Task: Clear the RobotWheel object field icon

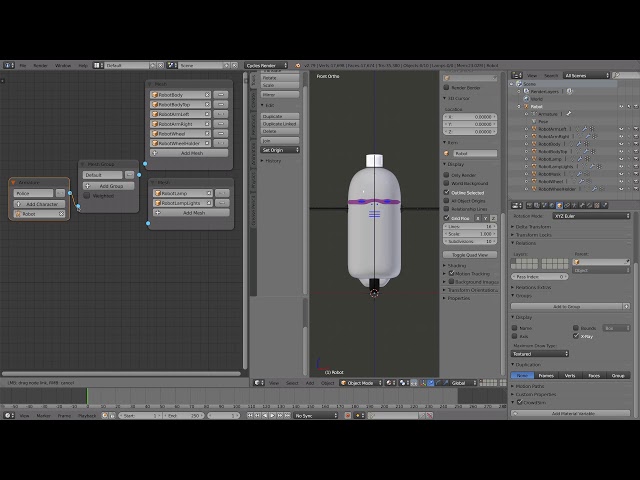Action: tap(207, 133)
